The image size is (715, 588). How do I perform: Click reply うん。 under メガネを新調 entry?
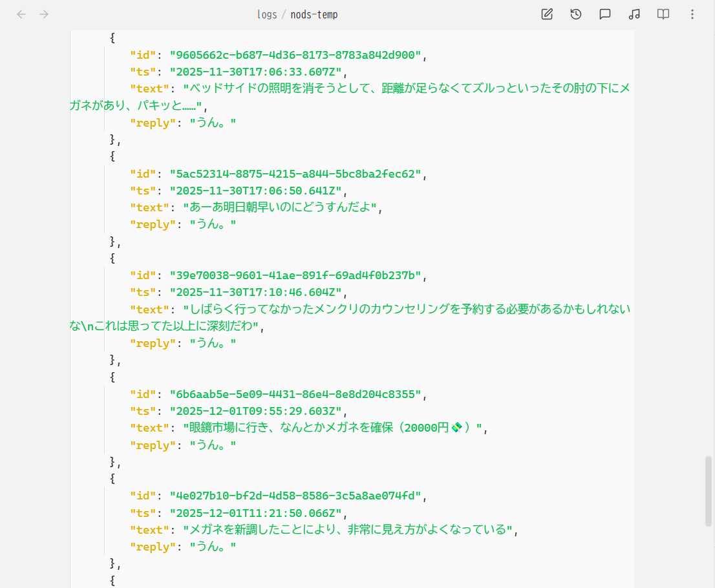click(x=213, y=547)
